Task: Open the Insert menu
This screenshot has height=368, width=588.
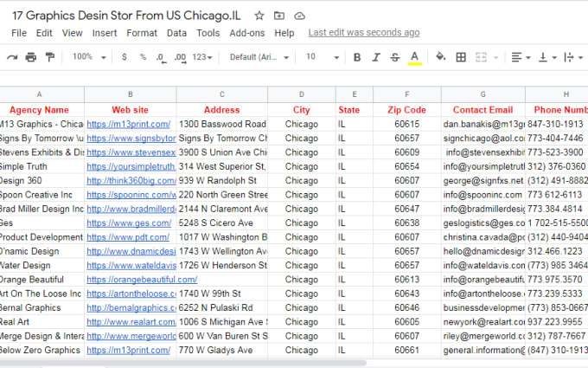Action: point(105,33)
